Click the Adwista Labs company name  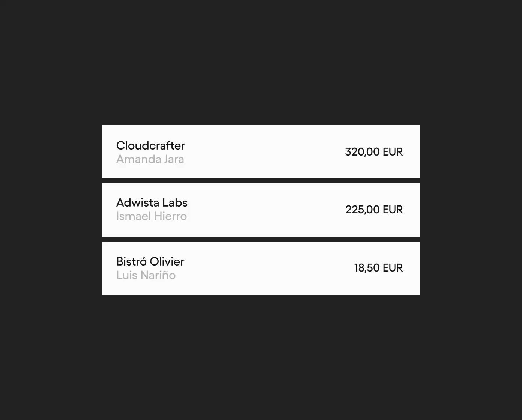click(151, 202)
